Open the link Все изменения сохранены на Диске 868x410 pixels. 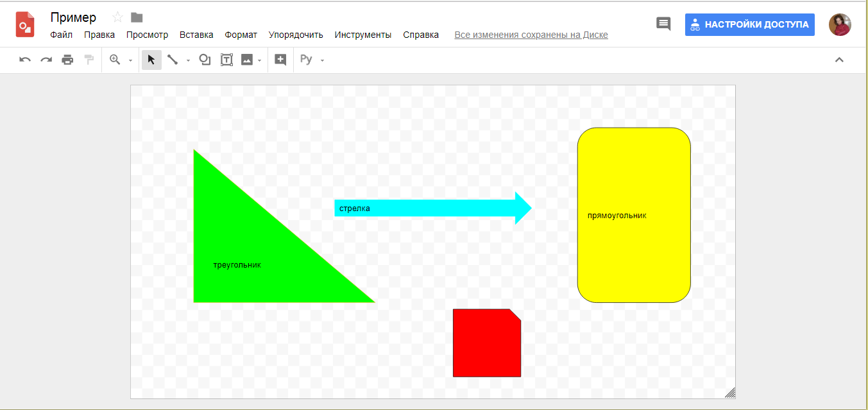(531, 34)
